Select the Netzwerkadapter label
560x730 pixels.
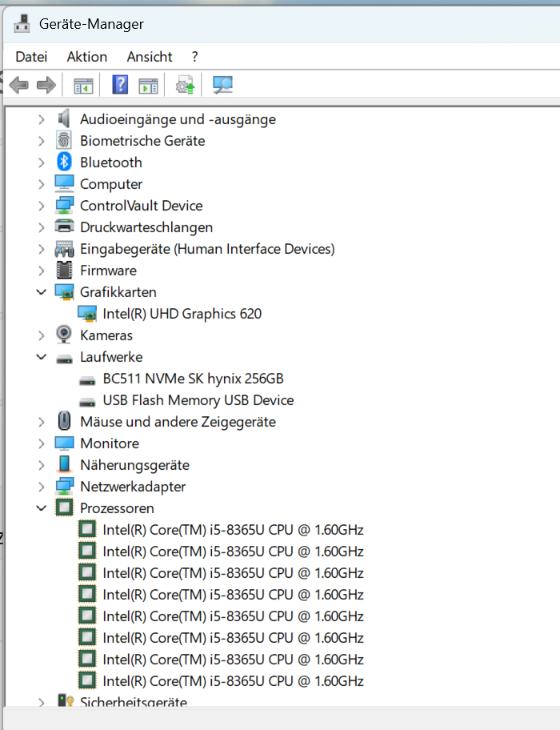[x=133, y=487]
